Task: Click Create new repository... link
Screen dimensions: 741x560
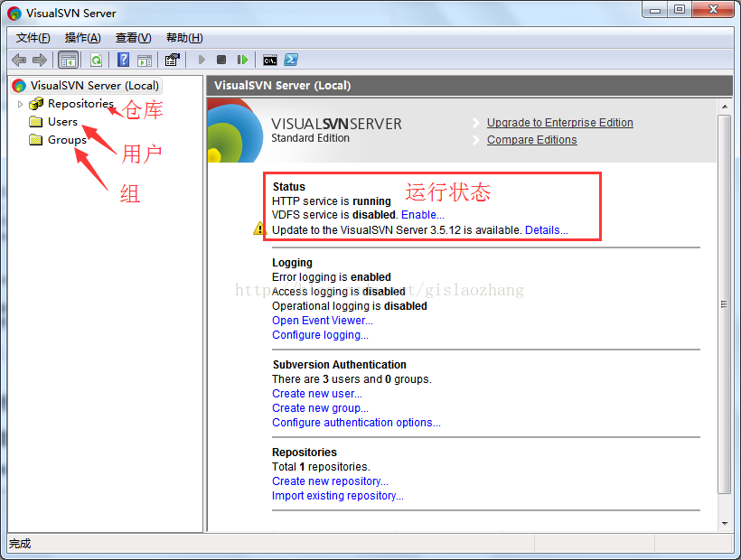Action: point(330,481)
